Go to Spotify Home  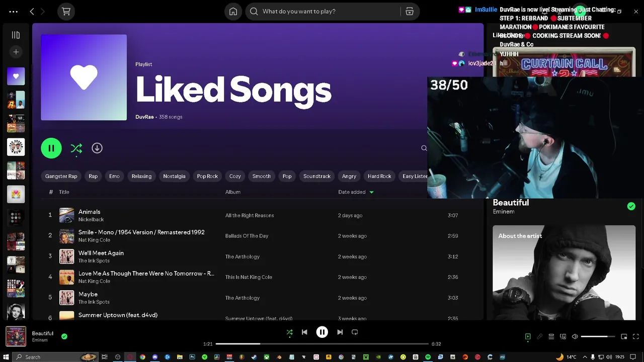[x=233, y=12]
